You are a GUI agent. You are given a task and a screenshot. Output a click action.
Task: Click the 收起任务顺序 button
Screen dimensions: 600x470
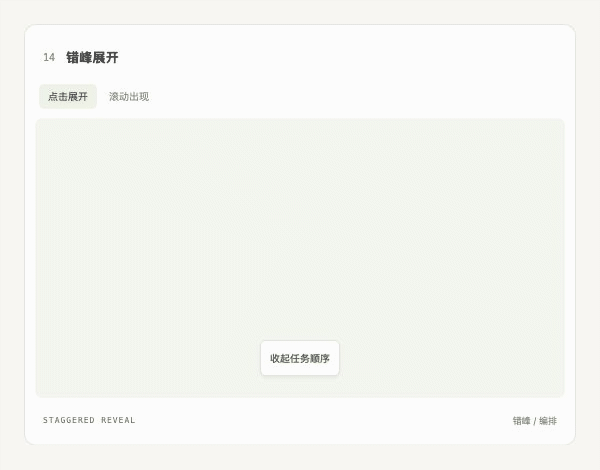click(300, 358)
